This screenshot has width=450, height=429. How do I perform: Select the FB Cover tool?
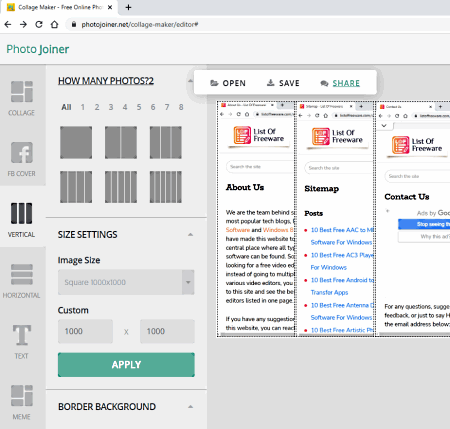(22, 159)
